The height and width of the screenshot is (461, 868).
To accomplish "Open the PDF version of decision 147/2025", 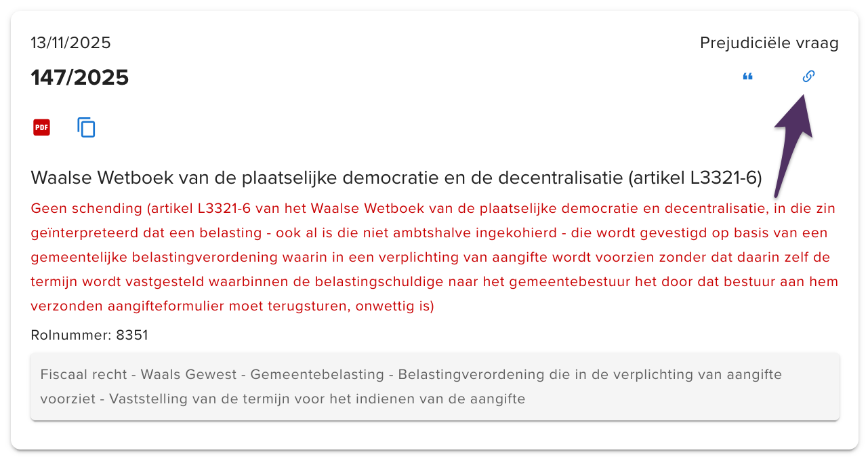I will (x=41, y=127).
